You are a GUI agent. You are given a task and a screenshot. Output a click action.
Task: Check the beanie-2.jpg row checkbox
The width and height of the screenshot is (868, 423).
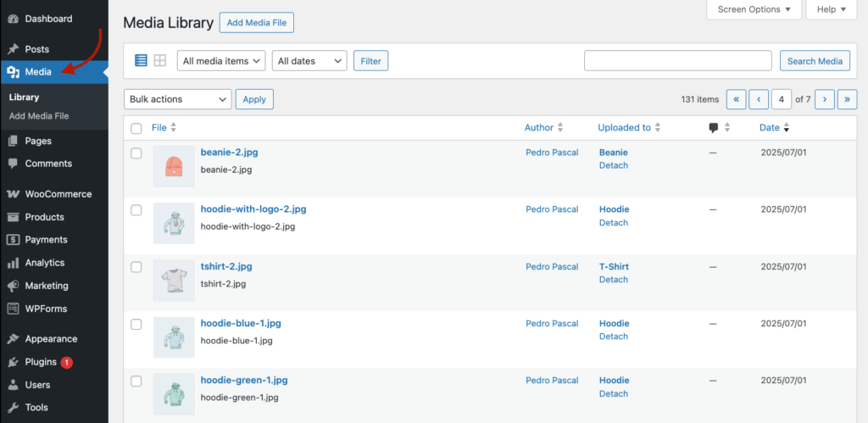[x=136, y=153]
